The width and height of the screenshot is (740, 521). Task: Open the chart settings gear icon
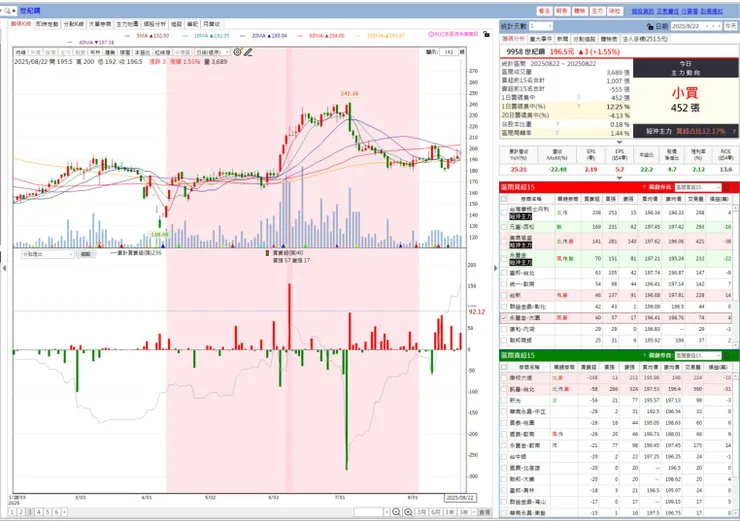coord(237,52)
